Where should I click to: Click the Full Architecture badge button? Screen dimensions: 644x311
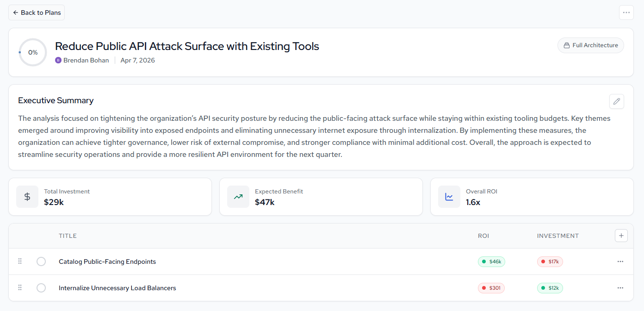click(590, 45)
